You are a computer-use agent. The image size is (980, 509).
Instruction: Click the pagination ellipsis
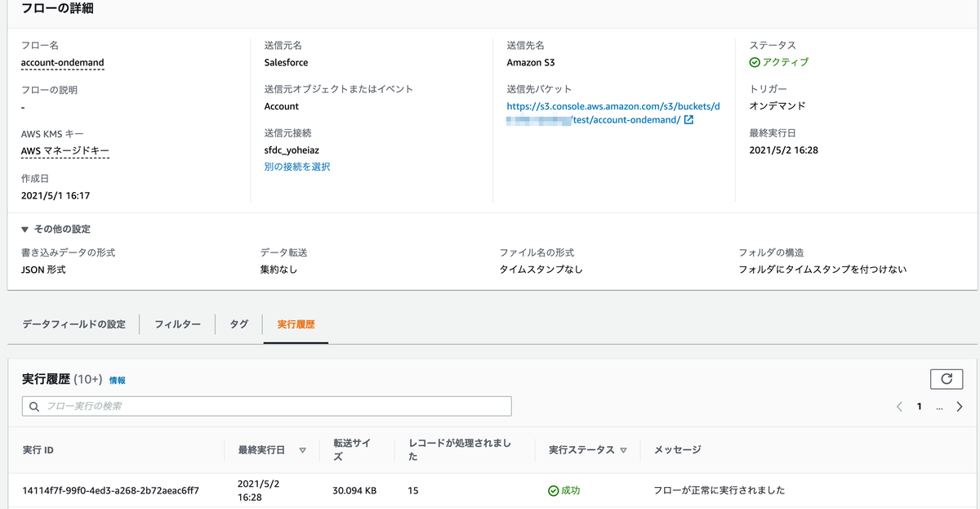(939, 406)
